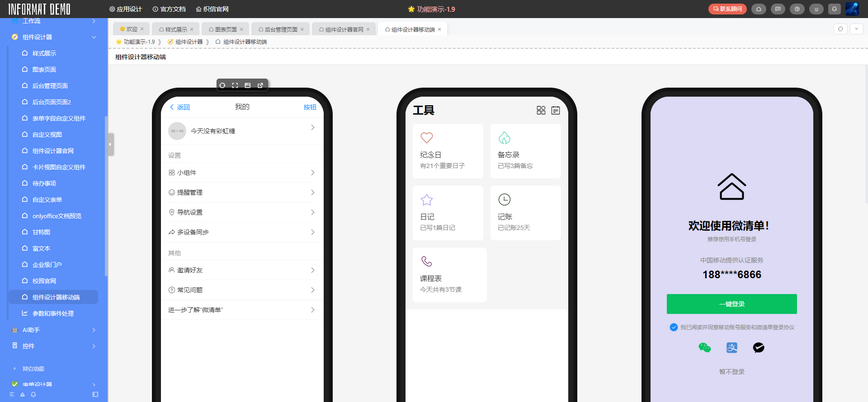
Task: Open the help question-mark icon in the top bar
Action: pos(797,9)
